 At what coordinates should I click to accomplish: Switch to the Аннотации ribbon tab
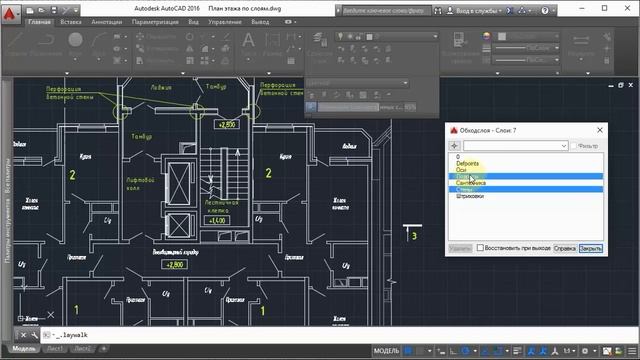click(x=107, y=22)
